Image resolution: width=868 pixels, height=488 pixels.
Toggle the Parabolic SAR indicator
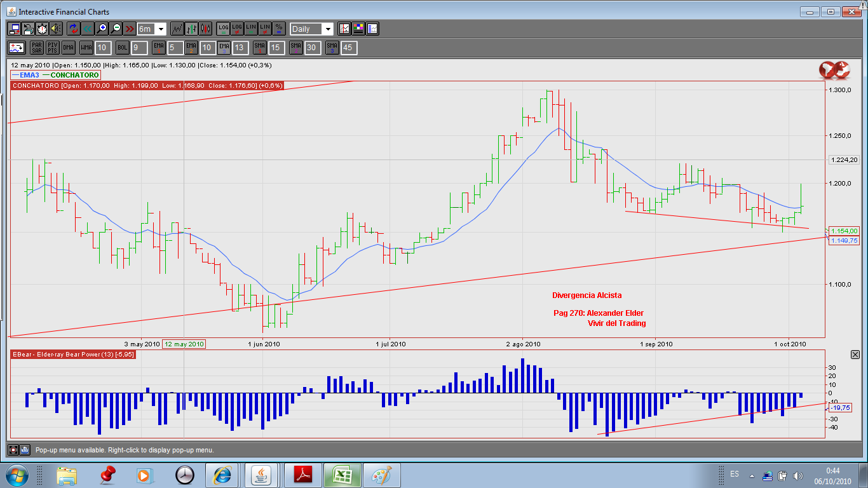pyautogui.click(x=36, y=48)
